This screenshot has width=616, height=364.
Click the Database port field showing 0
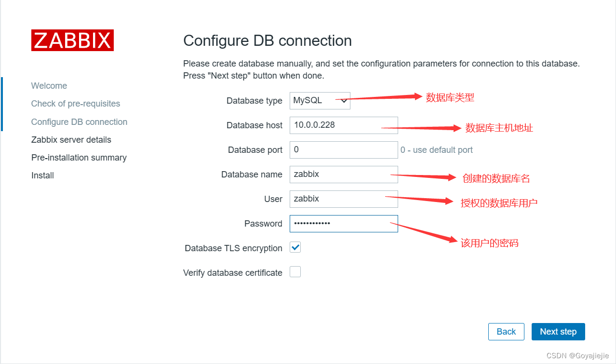[x=343, y=149]
